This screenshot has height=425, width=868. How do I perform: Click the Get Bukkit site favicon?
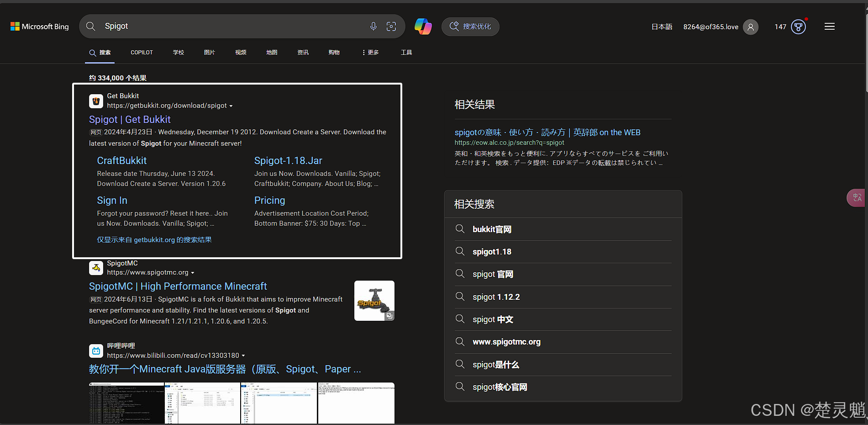point(96,101)
